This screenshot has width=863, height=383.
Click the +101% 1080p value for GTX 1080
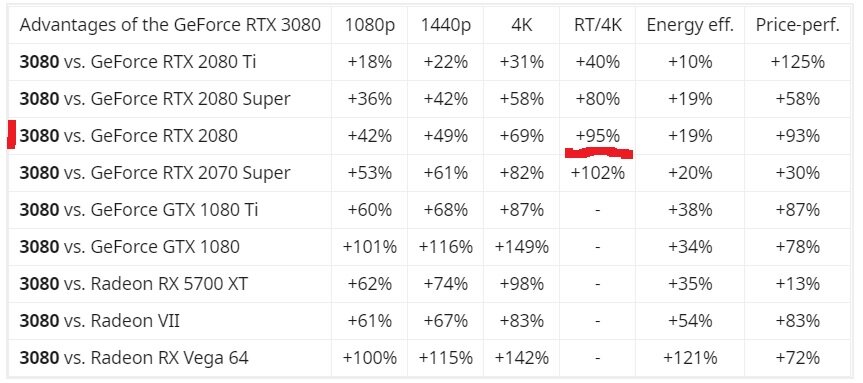pos(369,247)
